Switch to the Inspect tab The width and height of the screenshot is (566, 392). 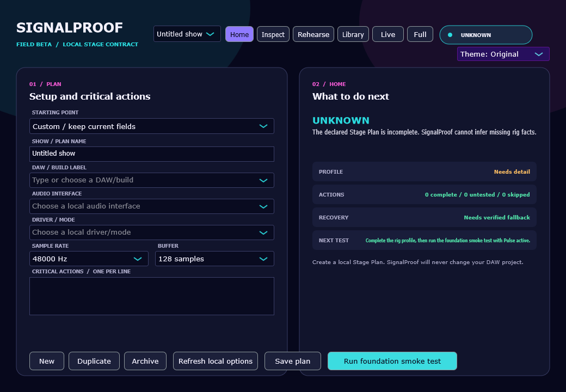coord(273,34)
